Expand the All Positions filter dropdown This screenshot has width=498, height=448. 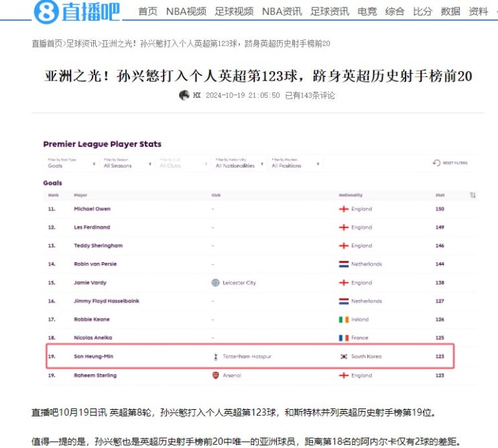(x=295, y=164)
